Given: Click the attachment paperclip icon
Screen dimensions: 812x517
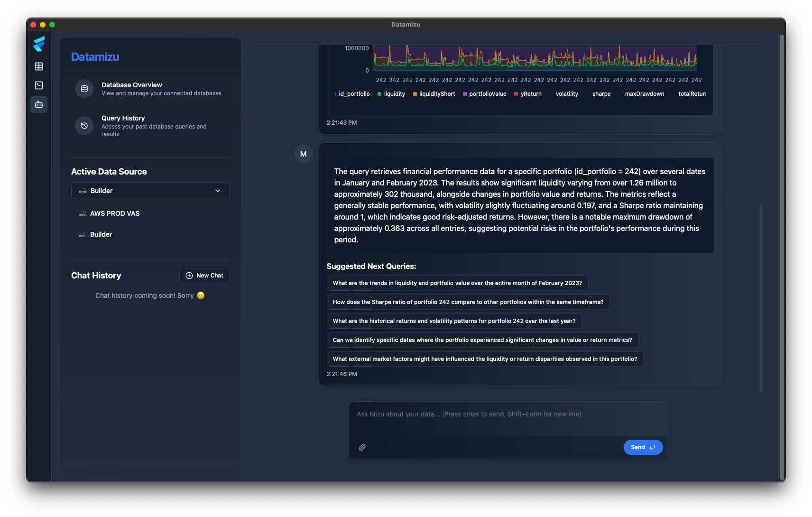Looking at the screenshot, I should click(x=362, y=447).
